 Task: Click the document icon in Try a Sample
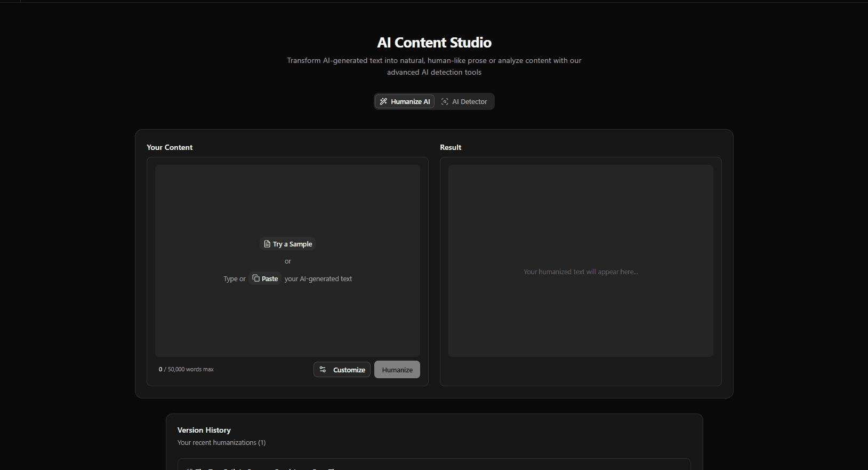tap(267, 244)
